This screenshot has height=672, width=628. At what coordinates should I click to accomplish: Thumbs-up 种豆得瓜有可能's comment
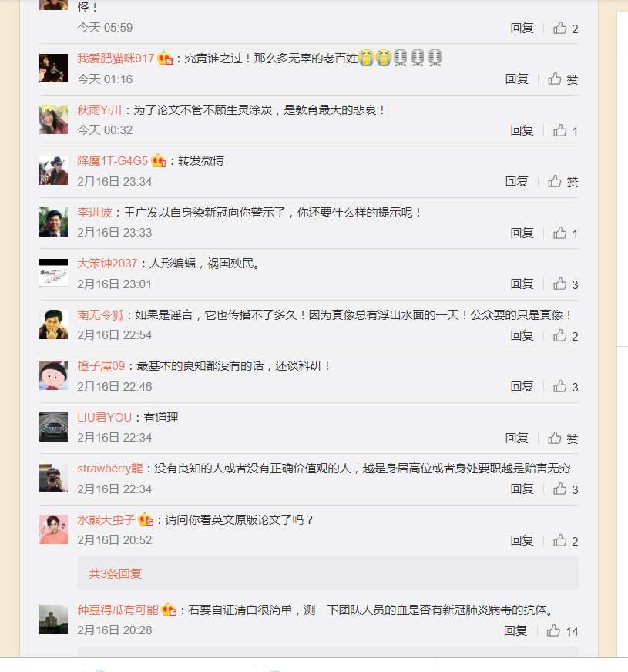pos(554,630)
